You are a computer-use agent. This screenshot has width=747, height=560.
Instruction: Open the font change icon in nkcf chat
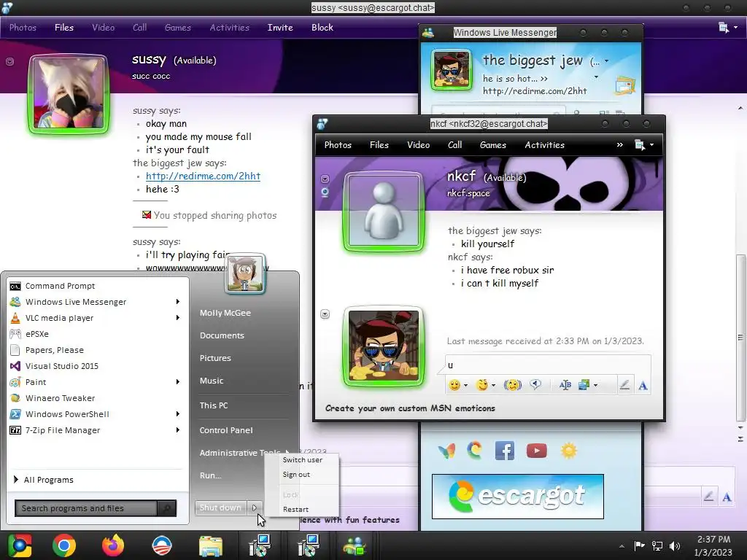pos(565,385)
